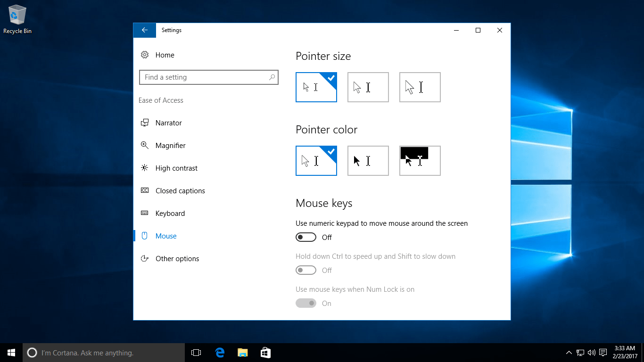Click the back arrow in Settings
Screen dimensions: 644x362
(144, 30)
